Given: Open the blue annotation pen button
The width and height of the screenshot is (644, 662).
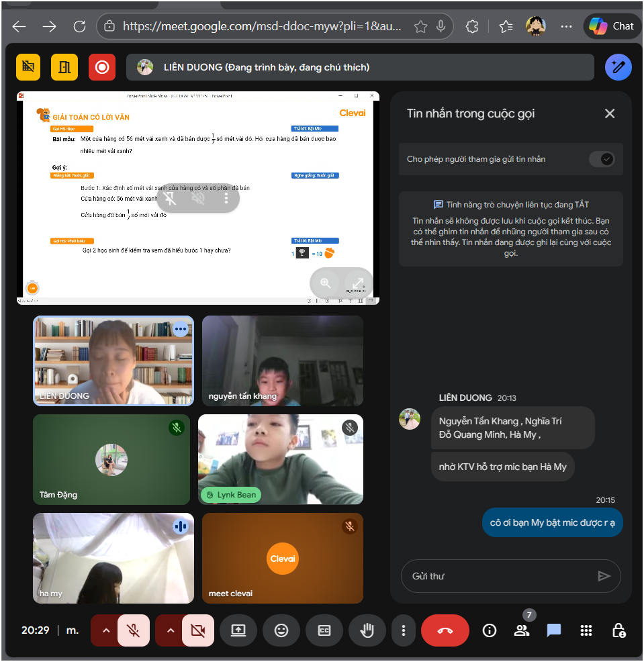Looking at the screenshot, I should tap(618, 67).
